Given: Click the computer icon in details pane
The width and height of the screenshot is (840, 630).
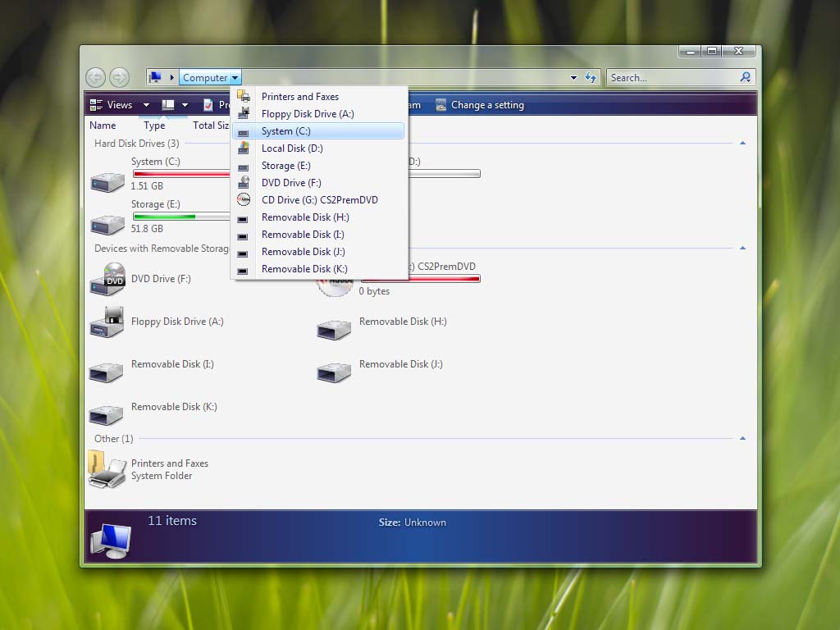Looking at the screenshot, I should (x=111, y=540).
